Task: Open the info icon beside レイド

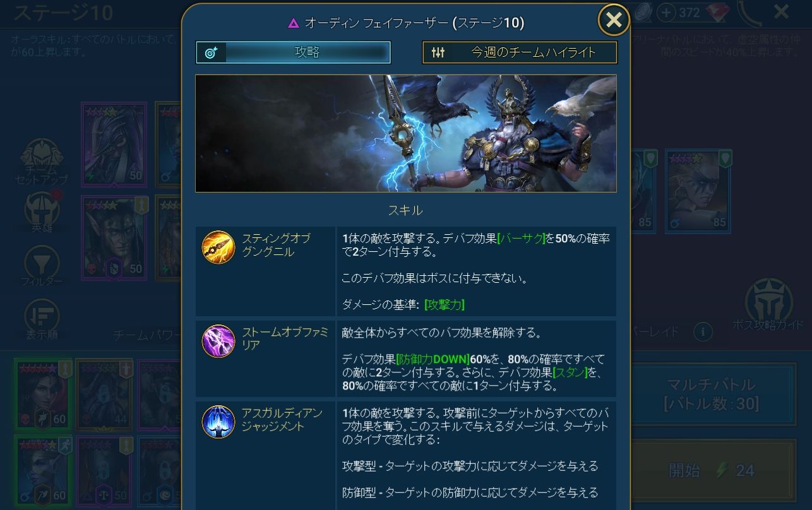Action: click(x=703, y=331)
